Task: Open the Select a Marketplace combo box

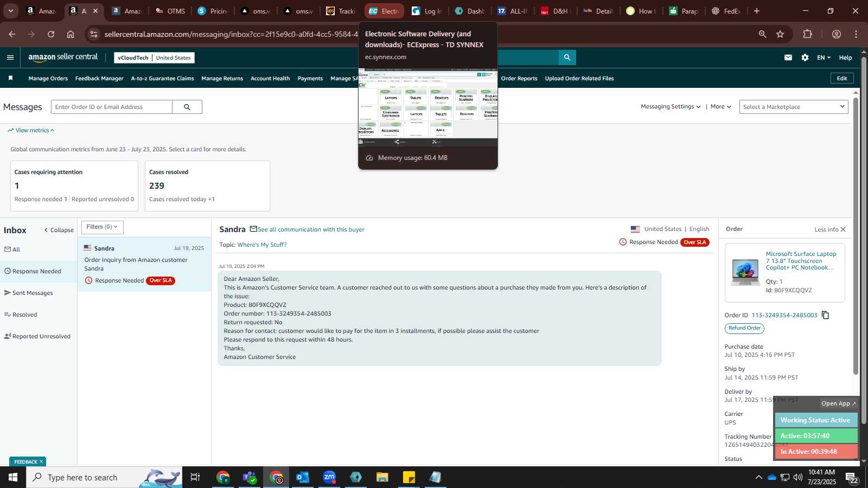Action: click(794, 107)
